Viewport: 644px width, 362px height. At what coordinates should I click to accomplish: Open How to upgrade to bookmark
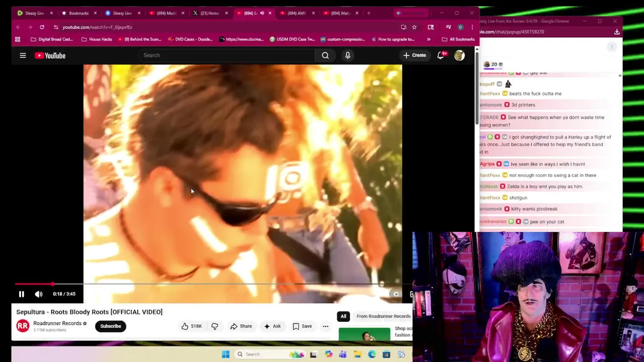pyautogui.click(x=392, y=39)
